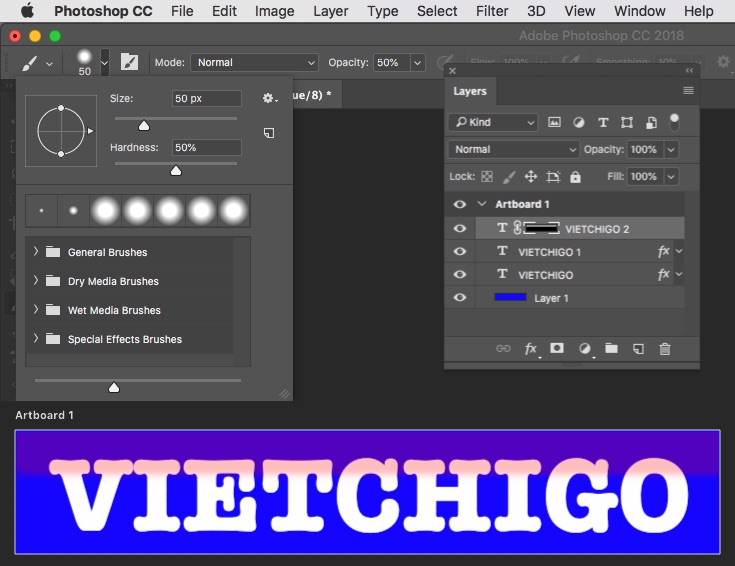Image resolution: width=735 pixels, height=566 pixels.
Task: Hide the Layer 1 layer
Action: pos(460,298)
